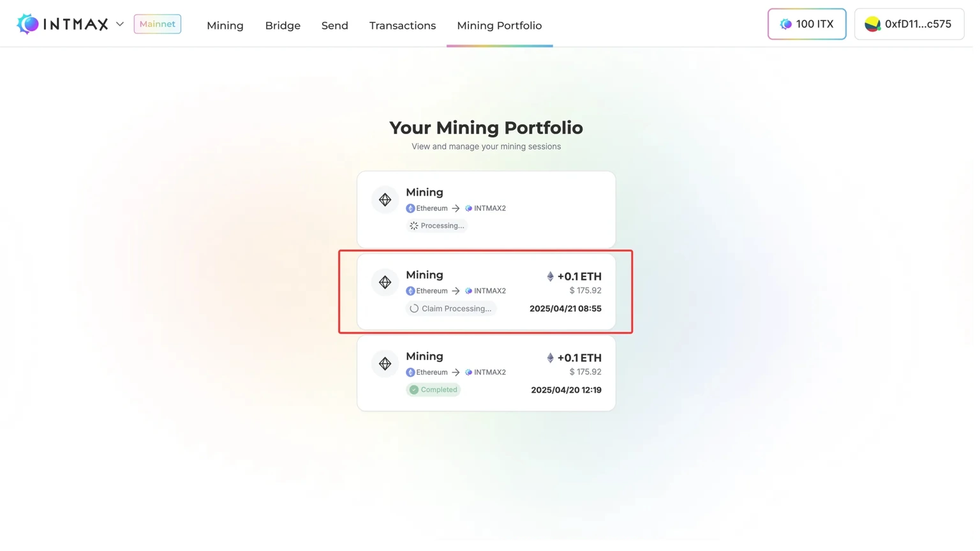Click the Claim Processing... status badge
Viewport: 980px width, 551px height.
pyautogui.click(x=450, y=308)
